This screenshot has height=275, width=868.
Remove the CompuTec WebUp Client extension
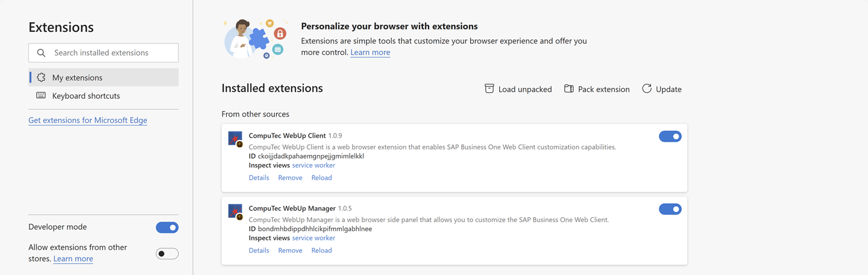coord(290,177)
